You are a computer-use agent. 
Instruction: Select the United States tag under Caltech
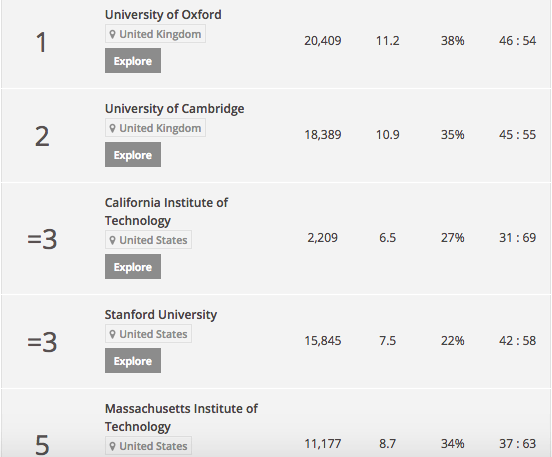click(148, 240)
